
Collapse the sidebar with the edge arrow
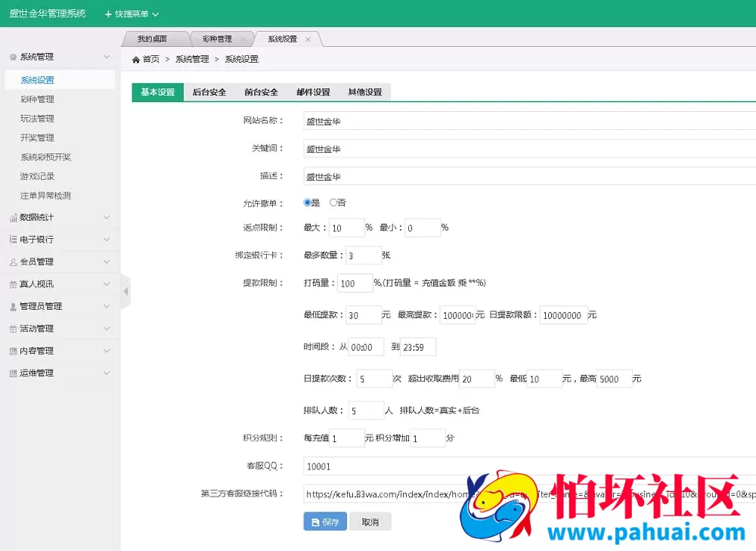click(126, 289)
